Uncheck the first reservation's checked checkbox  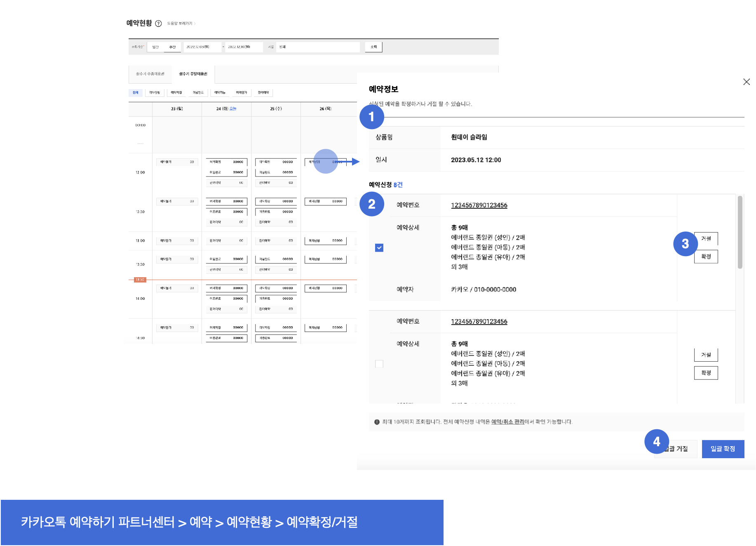coord(379,248)
